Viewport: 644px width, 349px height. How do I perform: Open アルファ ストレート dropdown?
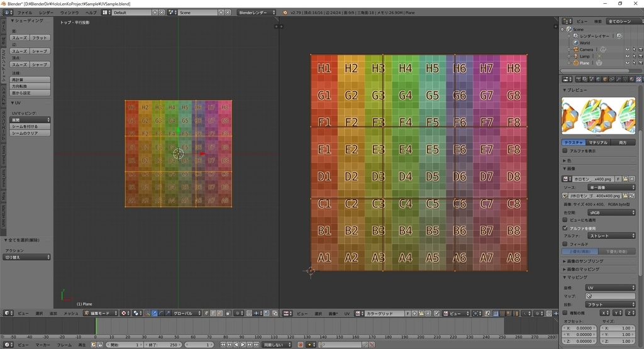pyautogui.click(x=611, y=236)
